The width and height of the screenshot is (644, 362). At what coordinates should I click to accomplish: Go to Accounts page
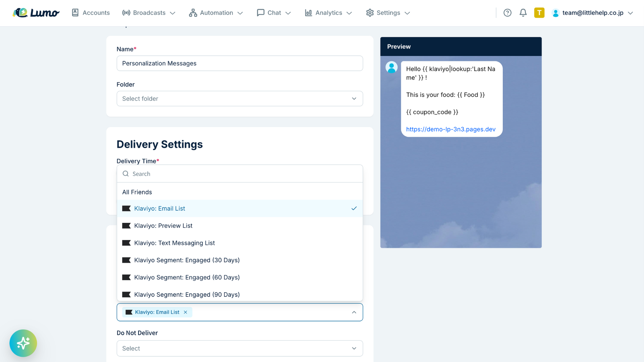click(x=91, y=13)
